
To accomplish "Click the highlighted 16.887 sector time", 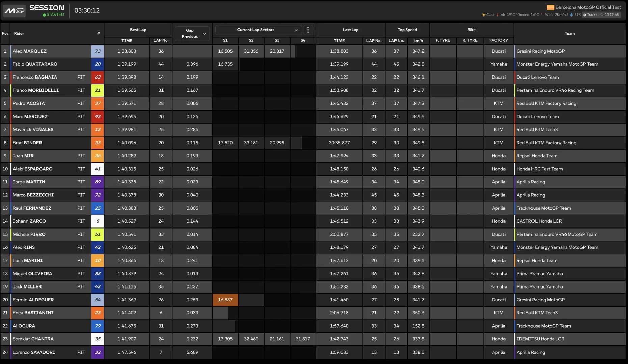I will pyautogui.click(x=225, y=300).
